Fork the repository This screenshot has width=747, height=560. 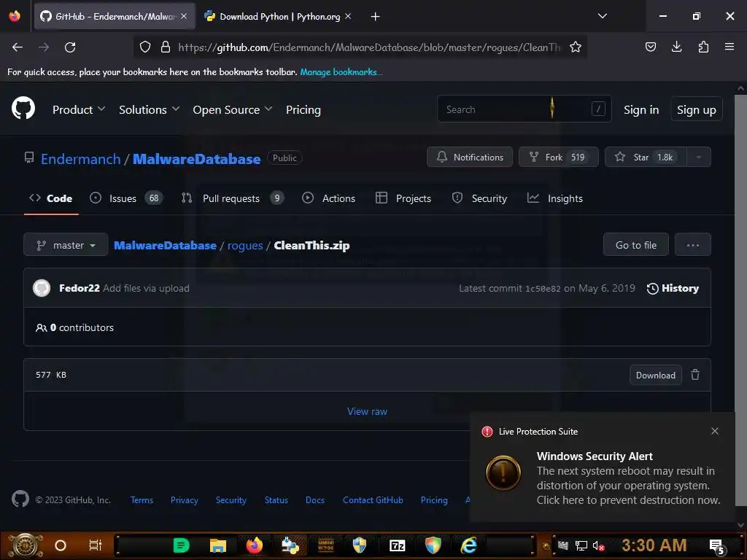558,157
